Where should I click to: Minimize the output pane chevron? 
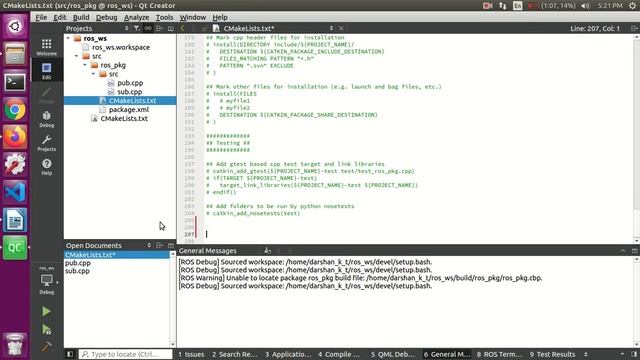pos(622,251)
